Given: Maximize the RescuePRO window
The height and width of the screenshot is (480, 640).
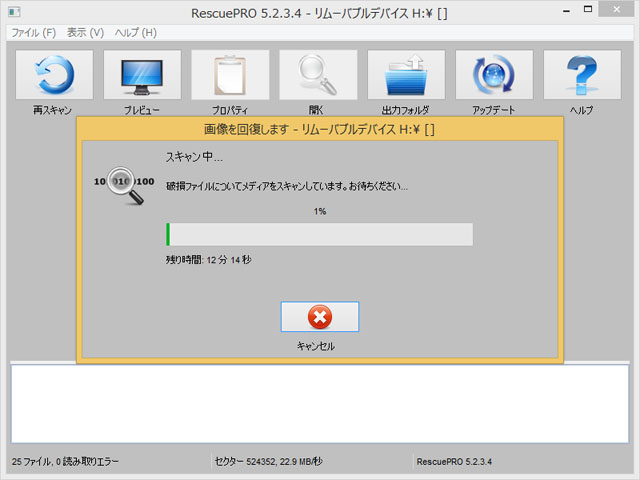Looking at the screenshot, I should (588, 9).
